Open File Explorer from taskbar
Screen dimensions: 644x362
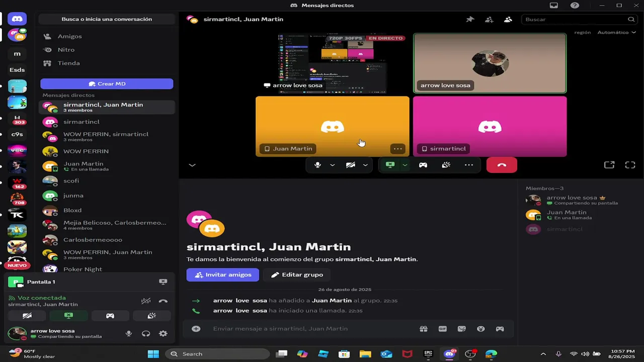pyautogui.click(x=365, y=354)
